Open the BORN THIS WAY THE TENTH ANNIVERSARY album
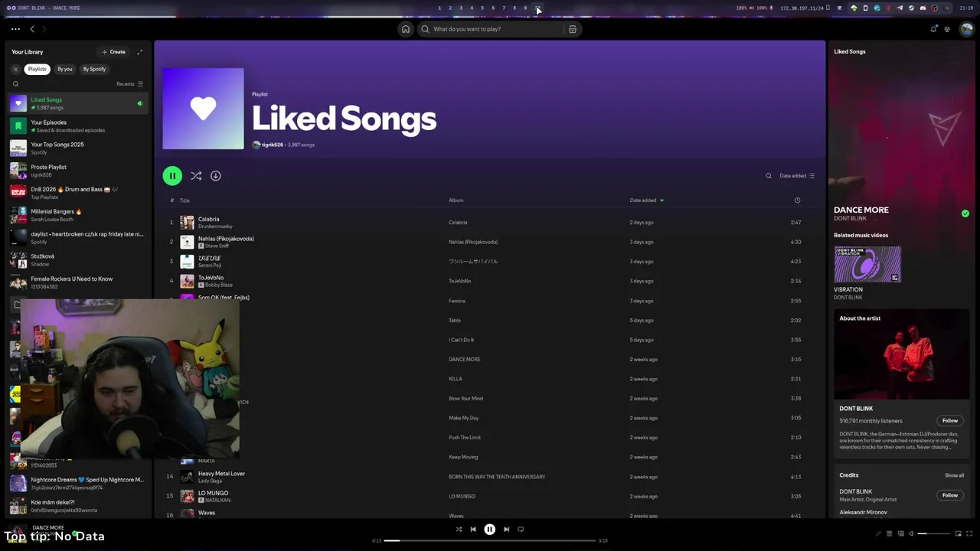The width and height of the screenshot is (980, 551). pyautogui.click(x=497, y=477)
